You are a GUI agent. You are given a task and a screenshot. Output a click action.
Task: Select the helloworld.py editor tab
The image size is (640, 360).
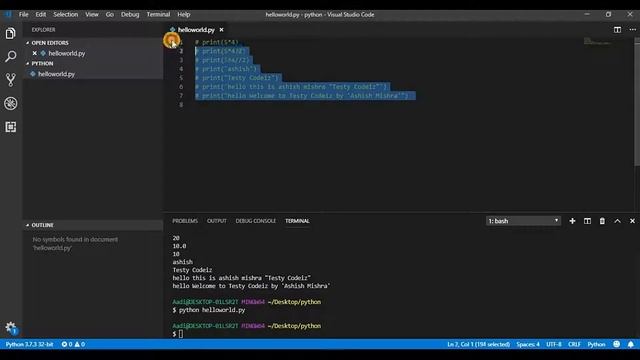pos(196,30)
